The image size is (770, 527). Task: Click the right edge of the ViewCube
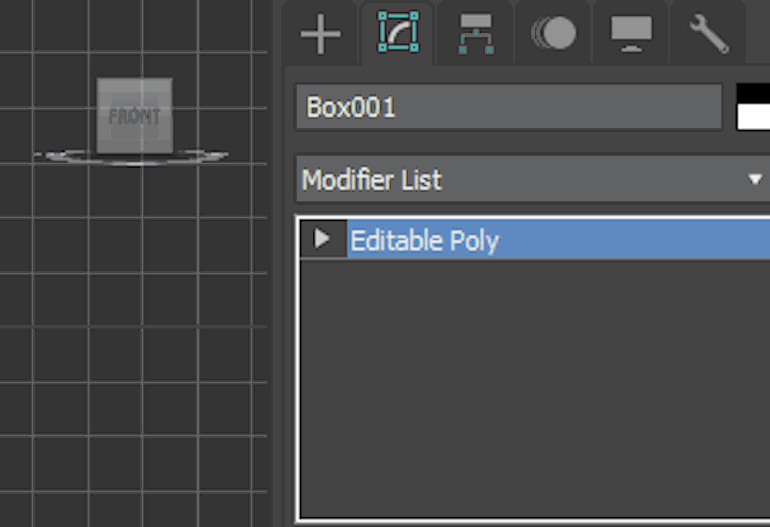168,116
